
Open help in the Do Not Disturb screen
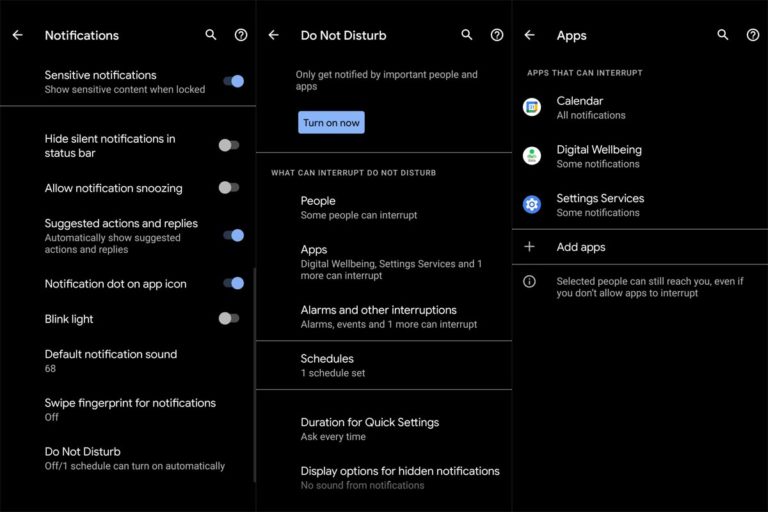coord(497,35)
